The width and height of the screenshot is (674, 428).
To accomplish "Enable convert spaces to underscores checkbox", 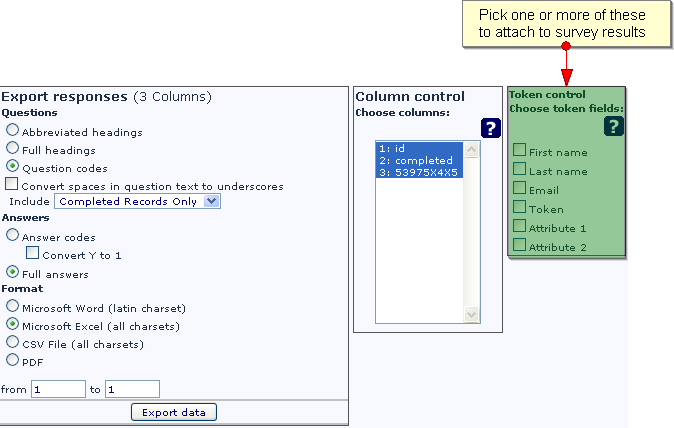I will [x=12, y=184].
